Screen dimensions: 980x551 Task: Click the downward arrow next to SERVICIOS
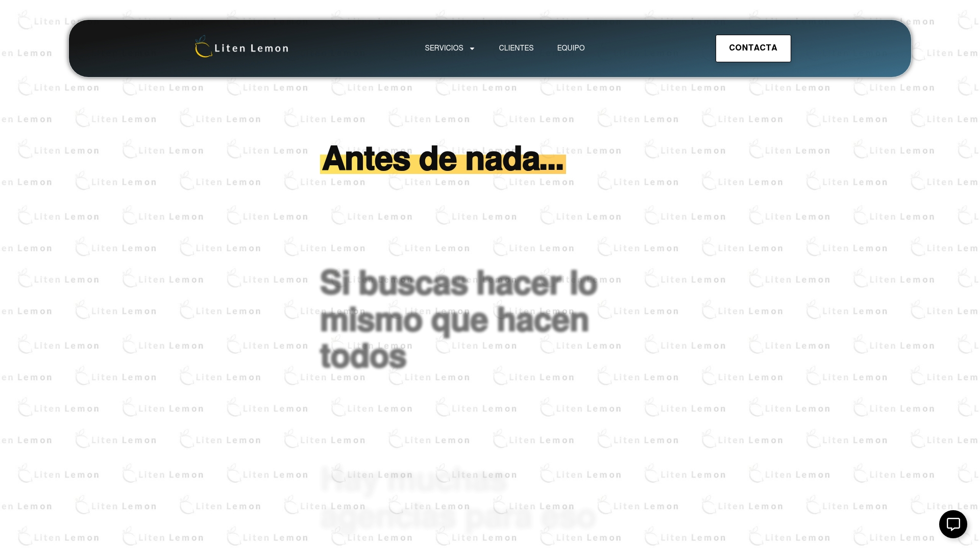point(472,48)
